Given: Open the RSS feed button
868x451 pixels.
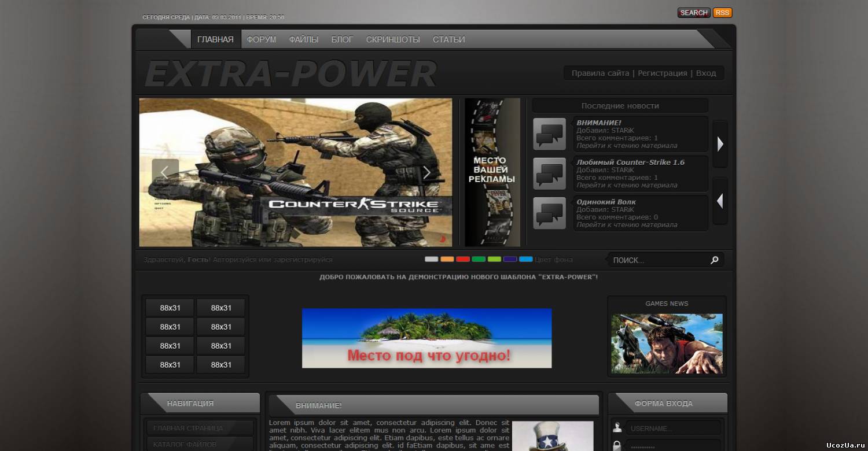Looking at the screenshot, I should [722, 13].
